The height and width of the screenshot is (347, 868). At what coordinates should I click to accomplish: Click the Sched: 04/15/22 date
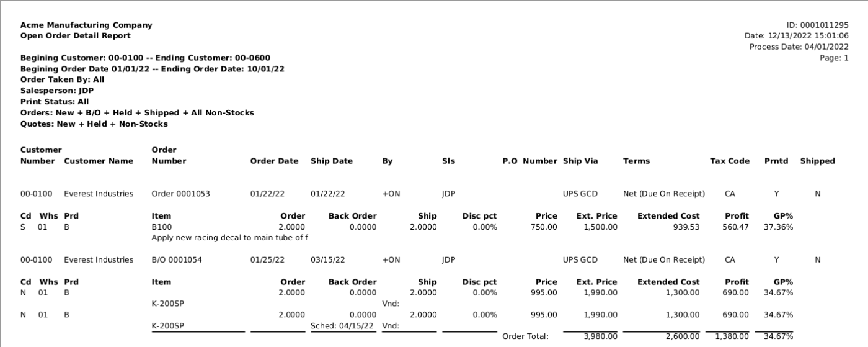tap(343, 326)
